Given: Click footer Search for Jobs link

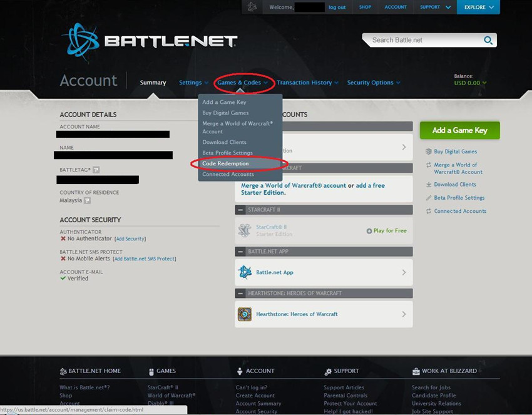Looking at the screenshot, I should click(431, 387).
